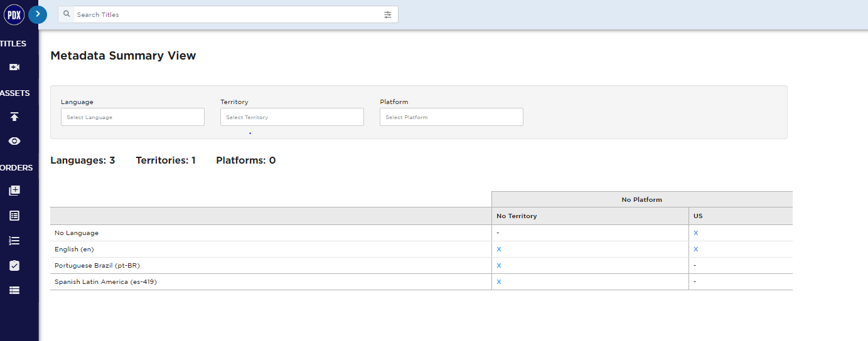The width and height of the screenshot is (868, 341).
Task: Open the Orders bulleted list icon
Action: pyautogui.click(x=14, y=241)
